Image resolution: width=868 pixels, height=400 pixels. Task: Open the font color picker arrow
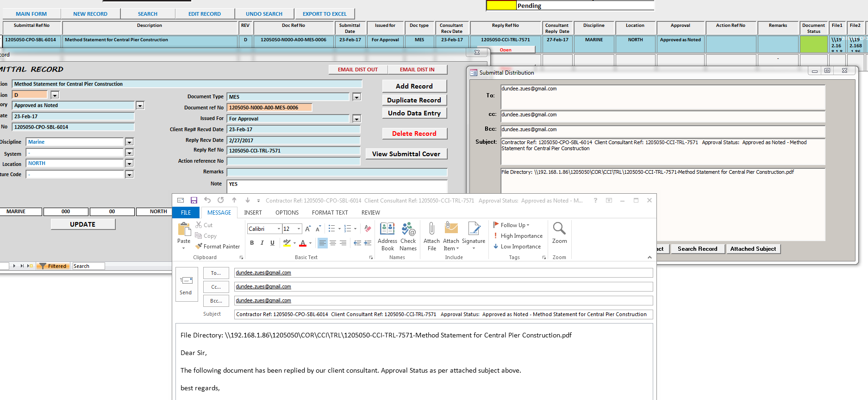tap(310, 243)
